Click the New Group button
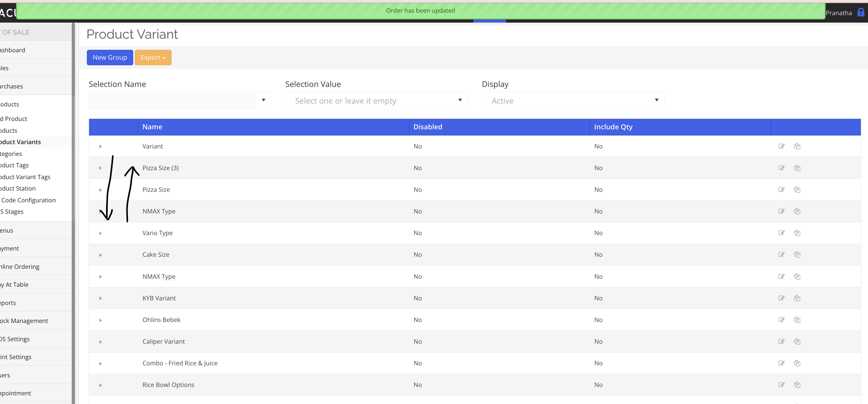Viewport: 868px width, 404px height. 110,57
